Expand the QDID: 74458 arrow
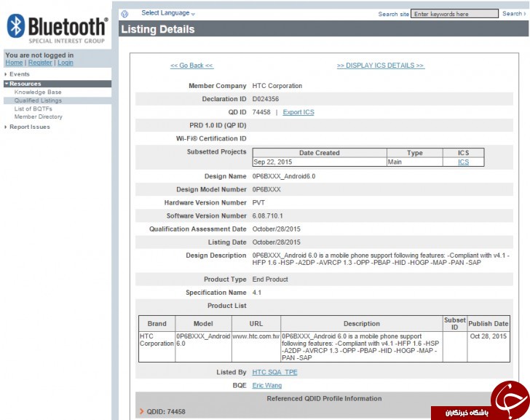Screen dimensions: 530x420 142,411
